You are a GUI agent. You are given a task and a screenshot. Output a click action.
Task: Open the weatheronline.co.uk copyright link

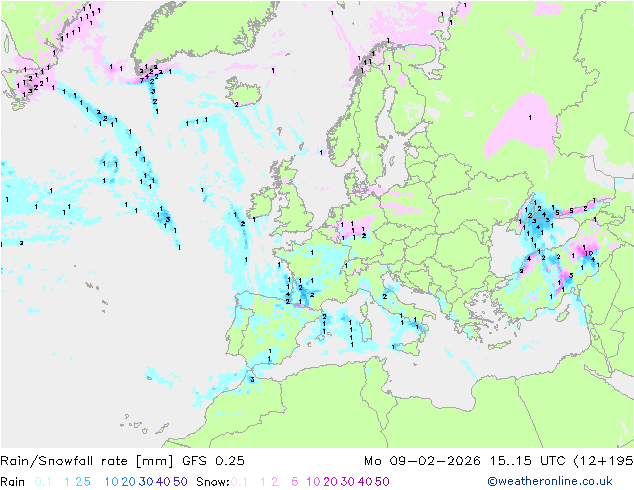[x=550, y=482]
